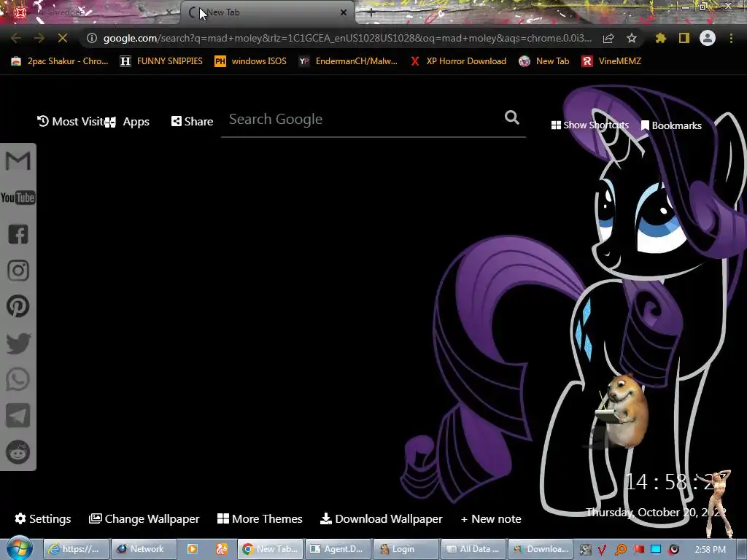Switch to Internet Explorer taskbar item

(x=77, y=549)
